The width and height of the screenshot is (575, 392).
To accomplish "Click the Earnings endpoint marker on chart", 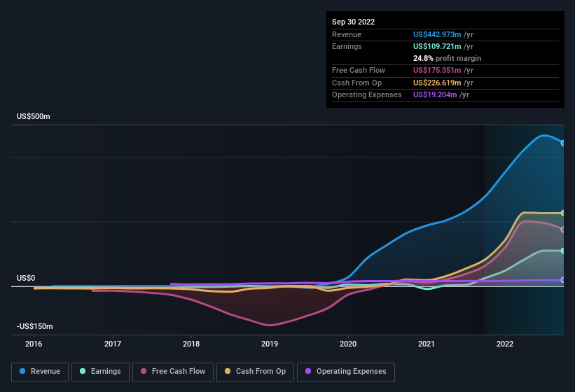I will [x=563, y=251].
